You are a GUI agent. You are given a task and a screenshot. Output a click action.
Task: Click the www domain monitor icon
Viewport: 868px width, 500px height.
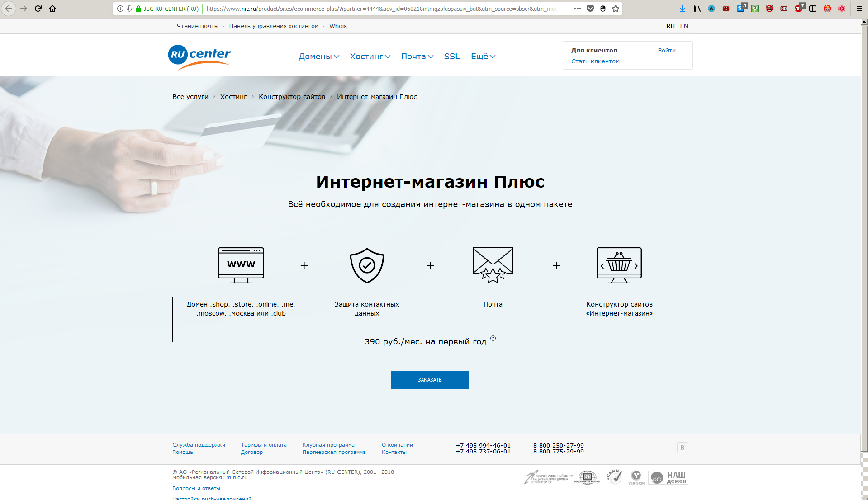(241, 265)
